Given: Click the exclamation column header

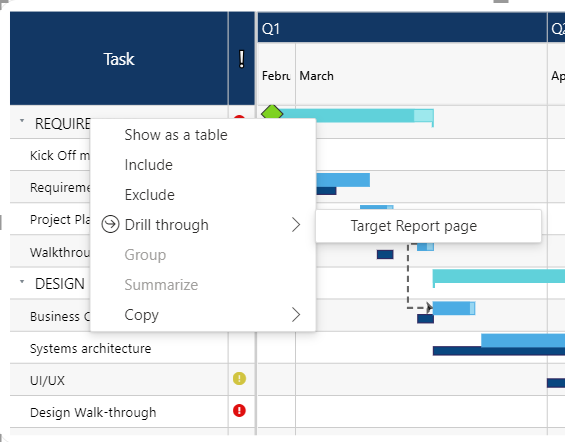Looking at the screenshot, I should [241, 59].
